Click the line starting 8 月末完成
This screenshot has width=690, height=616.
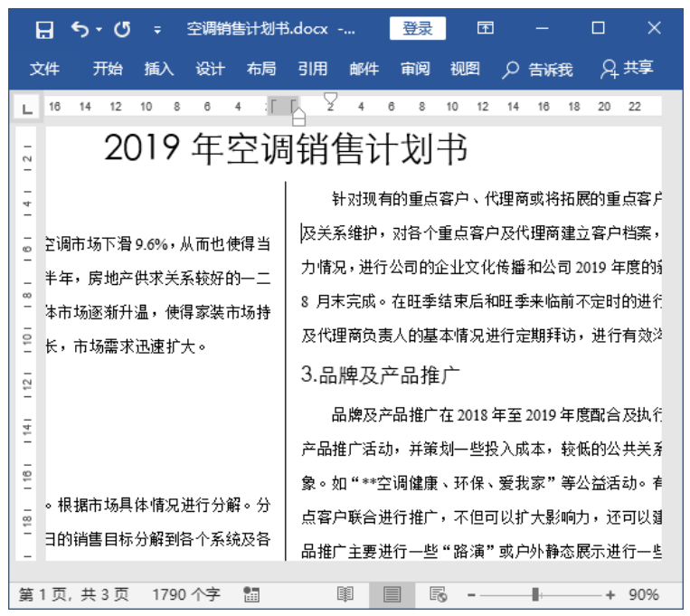[x=481, y=301]
